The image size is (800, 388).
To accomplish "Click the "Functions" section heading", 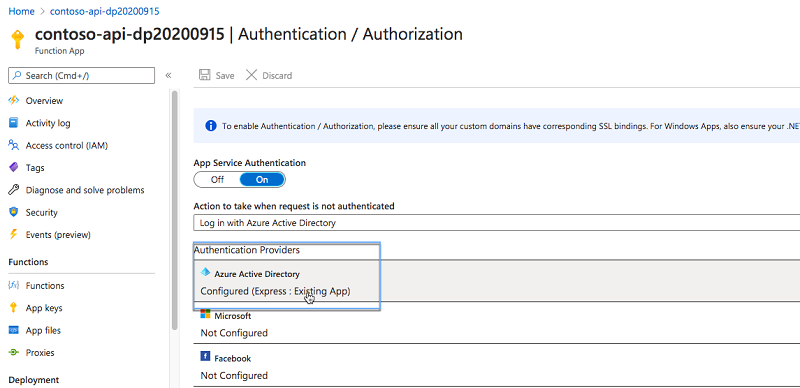I will coord(28,262).
